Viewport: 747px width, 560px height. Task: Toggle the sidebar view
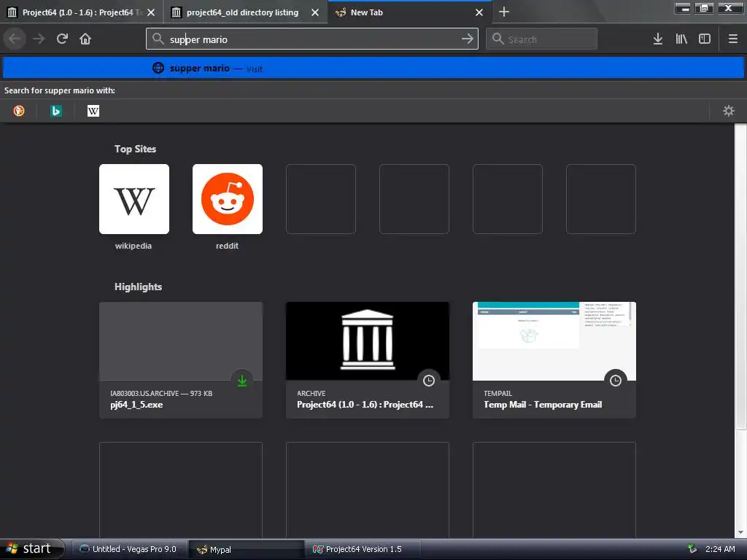coord(705,39)
